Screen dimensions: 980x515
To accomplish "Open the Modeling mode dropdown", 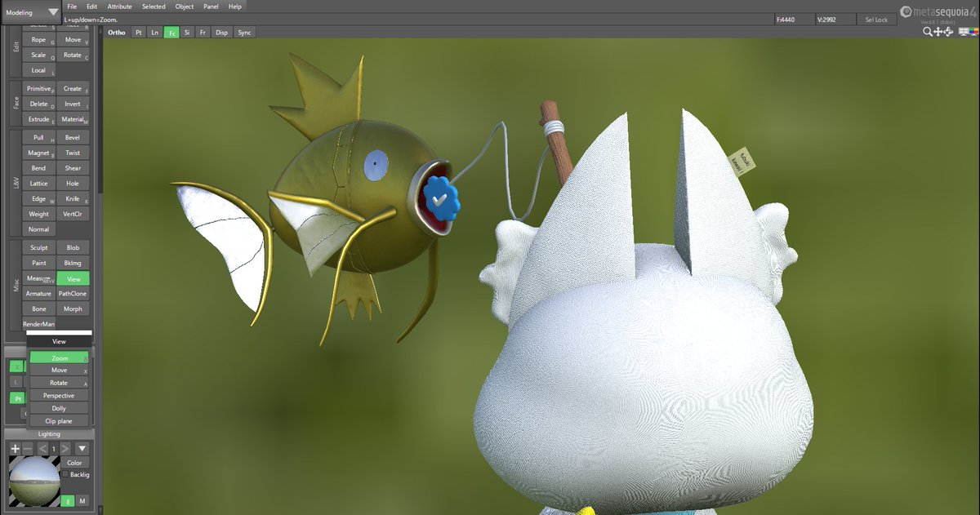I will tap(31, 12).
